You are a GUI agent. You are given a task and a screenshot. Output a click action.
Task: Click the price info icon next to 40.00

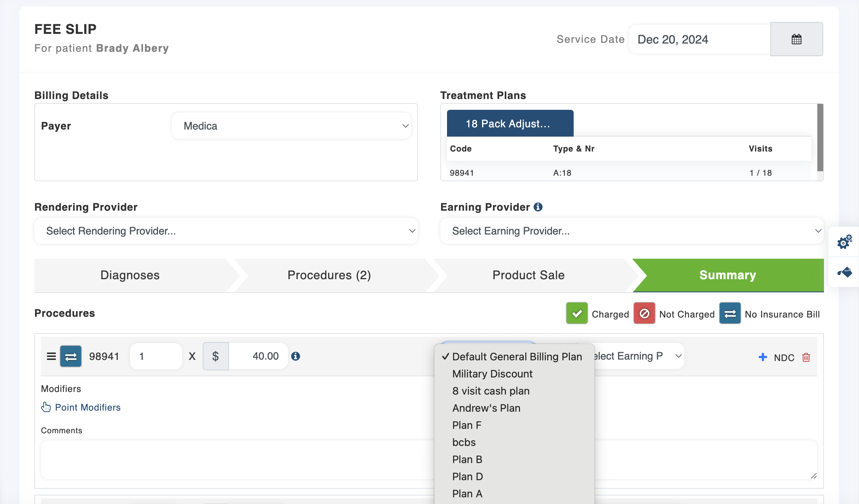[x=295, y=356]
